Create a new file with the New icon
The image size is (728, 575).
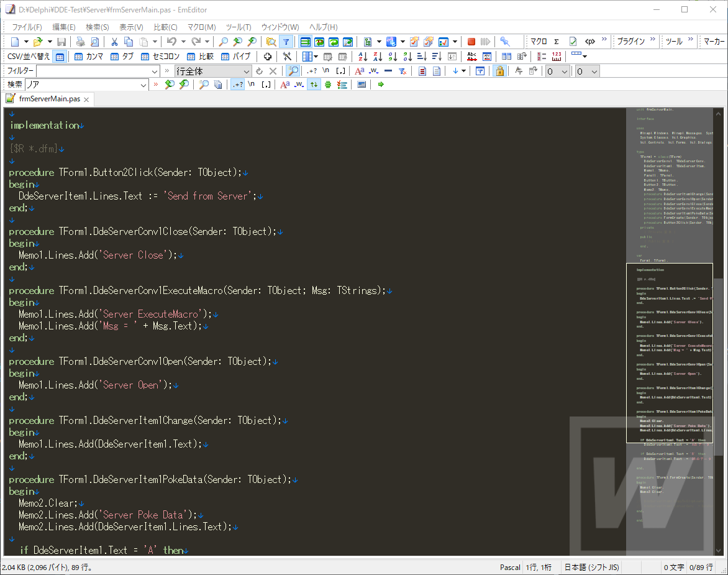click(15, 42)
